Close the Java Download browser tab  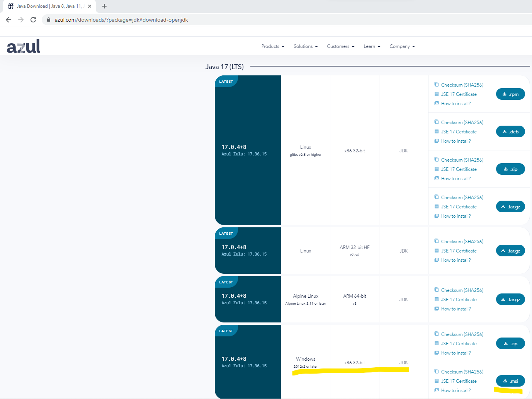coord(90,6)
